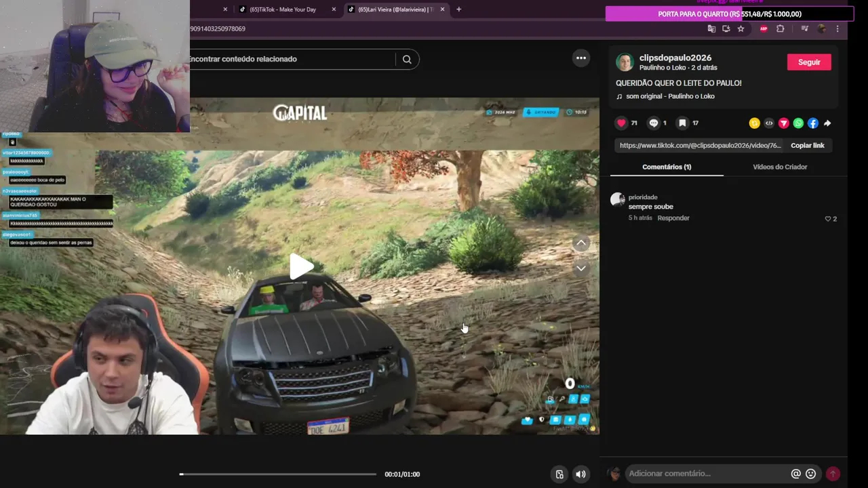Save video with the bookmark icon

682,123
